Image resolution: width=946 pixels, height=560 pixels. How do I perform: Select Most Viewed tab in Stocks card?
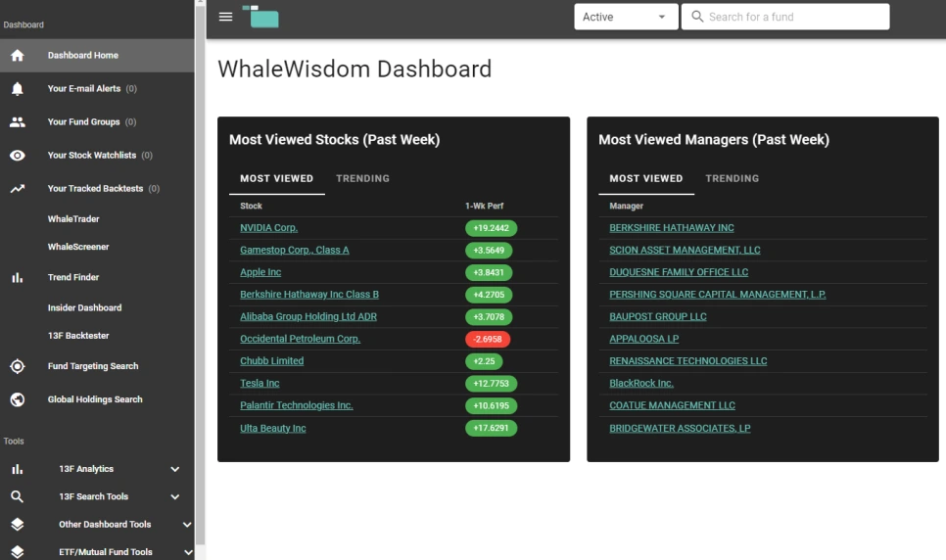[277, 178]
